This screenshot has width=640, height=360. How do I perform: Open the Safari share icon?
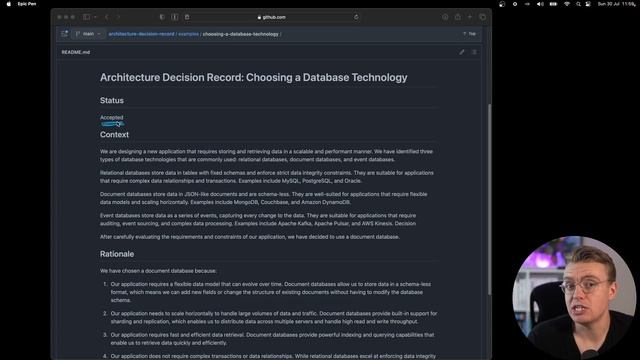pos(458,17)
